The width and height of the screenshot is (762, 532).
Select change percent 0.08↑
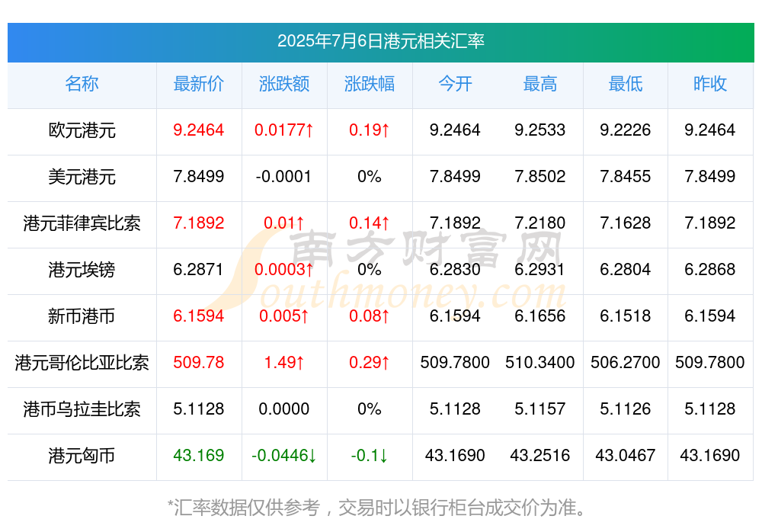[370, 316]
